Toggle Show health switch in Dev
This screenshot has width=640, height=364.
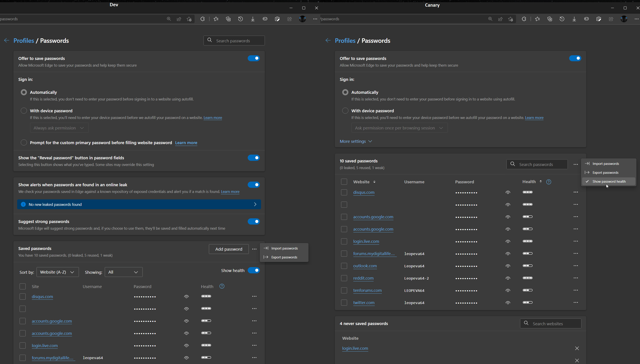254,270
